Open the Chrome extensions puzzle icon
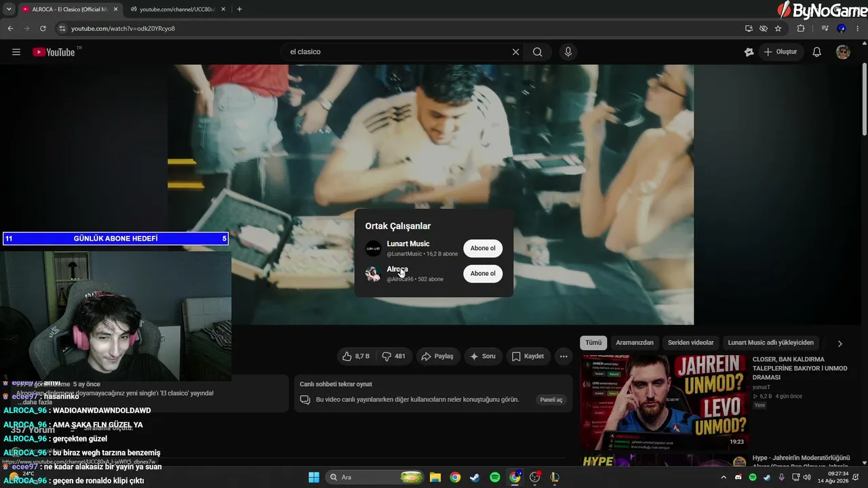Image resolution: width=868 pixels, height=488 pixels. click(801, 28)
